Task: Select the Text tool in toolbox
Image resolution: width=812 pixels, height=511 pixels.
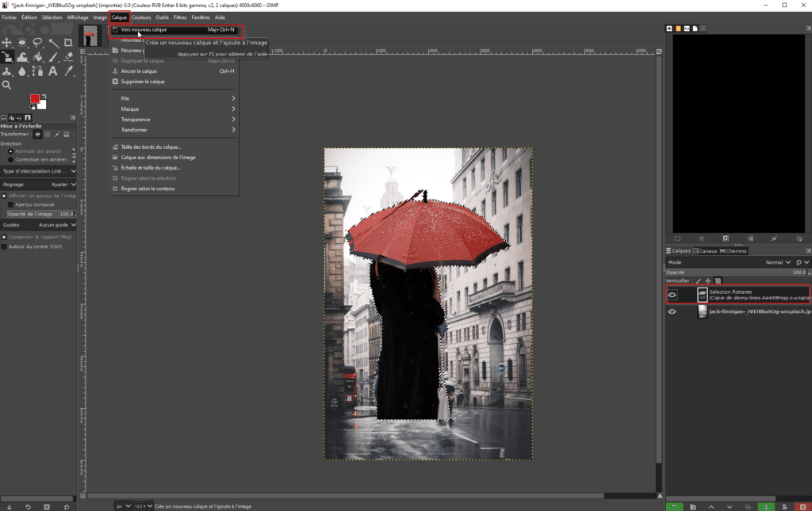Action: coord(53,71)
